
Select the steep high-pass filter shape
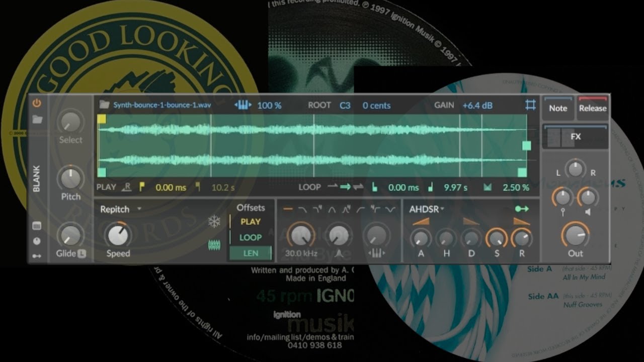click(x=376, y=209)
